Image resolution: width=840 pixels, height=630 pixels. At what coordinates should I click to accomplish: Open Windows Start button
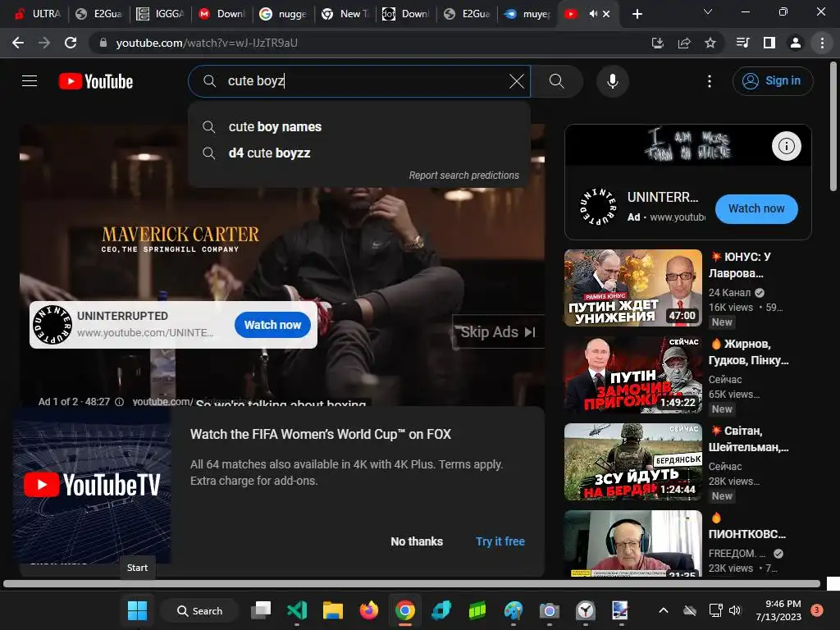137,610
